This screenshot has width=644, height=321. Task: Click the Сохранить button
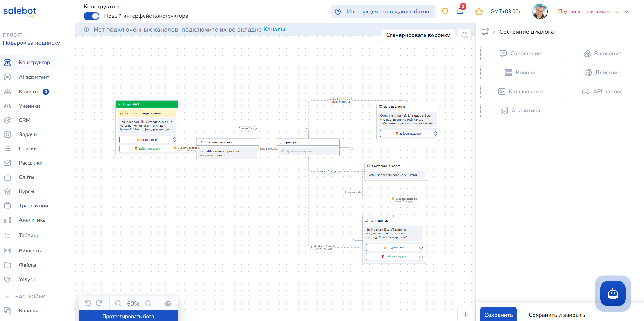tap(498, 315)
